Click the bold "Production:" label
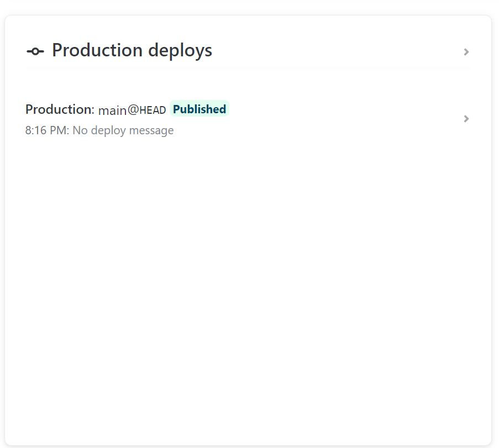This screenshot has height=448, width=499. coord(60,109)
